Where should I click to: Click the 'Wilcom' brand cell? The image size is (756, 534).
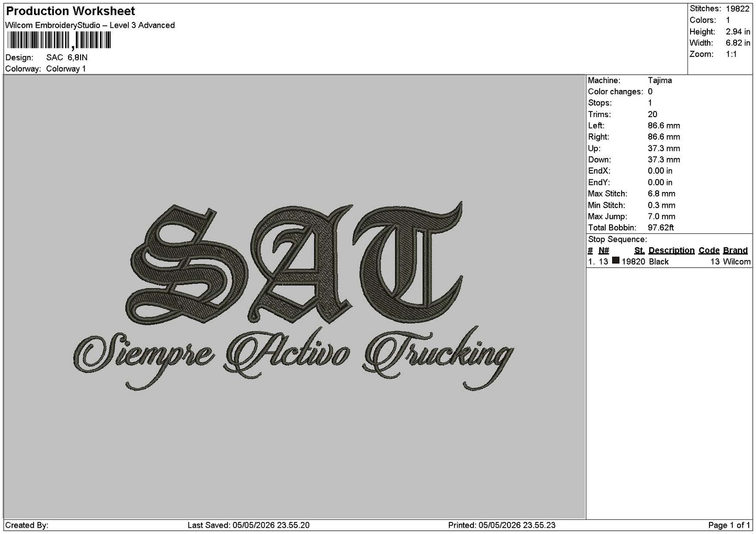[737, 262]
